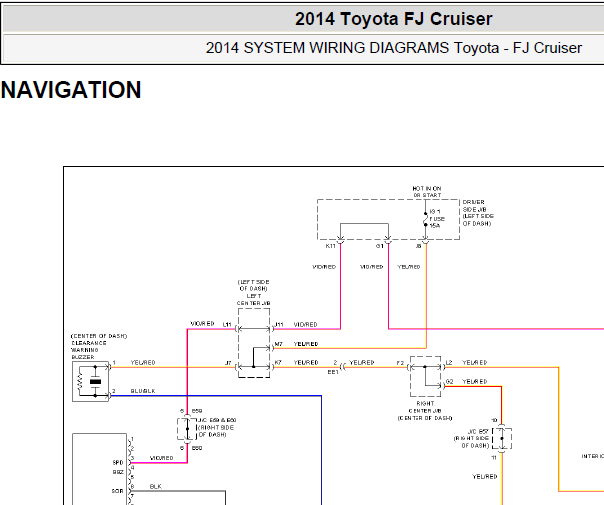Click the J/C E57 junction connector symbol
604x505 pixels.
coord(502,438)
